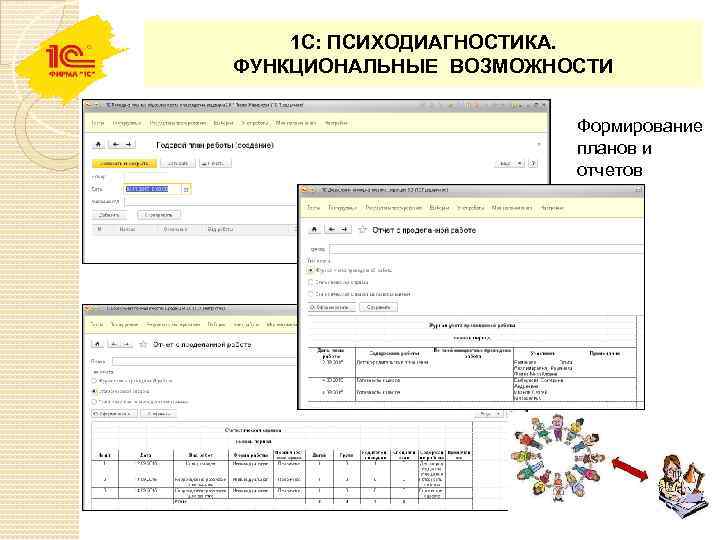Click 'N' column header in plan table
The height and width of the screenshot is (540, 720).
click(x=99, y=229)
